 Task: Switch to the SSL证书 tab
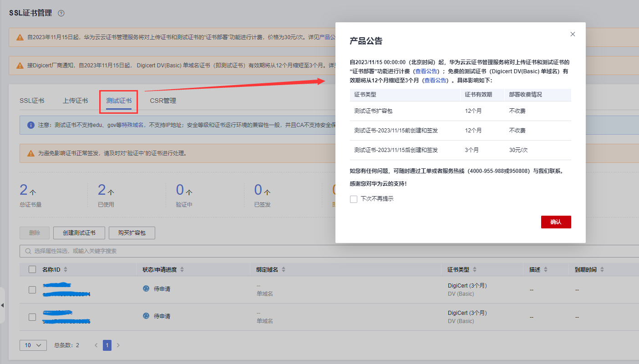pos(32,101)
